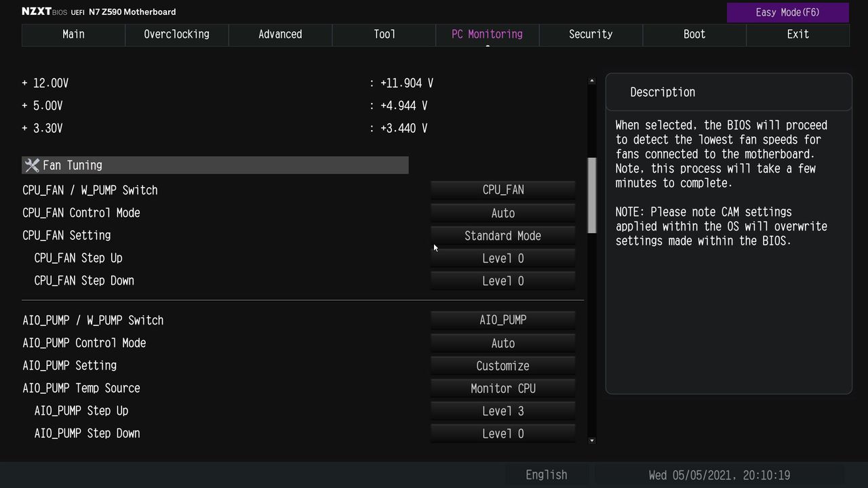868x488 pixels.
Task: Click the +3.440 V measured value
Action: tap(404, 128)
